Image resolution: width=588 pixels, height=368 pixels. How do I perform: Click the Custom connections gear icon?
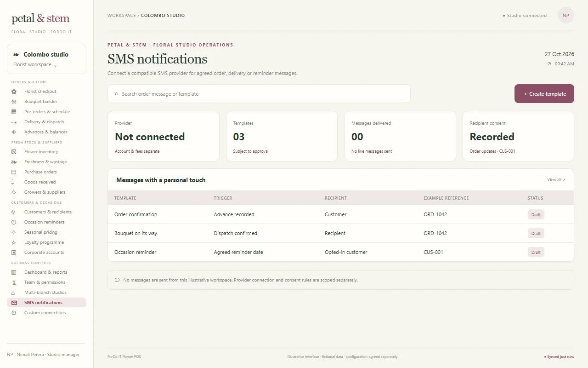(x=14, y=313)
